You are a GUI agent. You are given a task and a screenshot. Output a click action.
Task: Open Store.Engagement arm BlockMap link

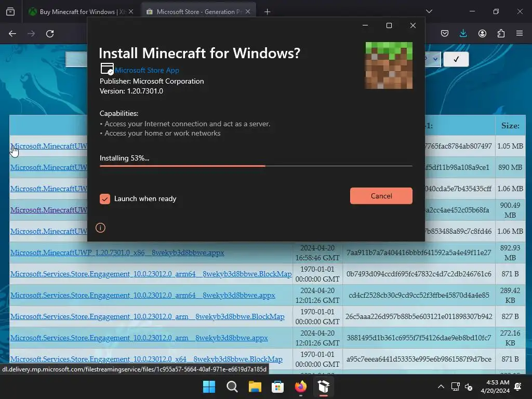[147, 317]
